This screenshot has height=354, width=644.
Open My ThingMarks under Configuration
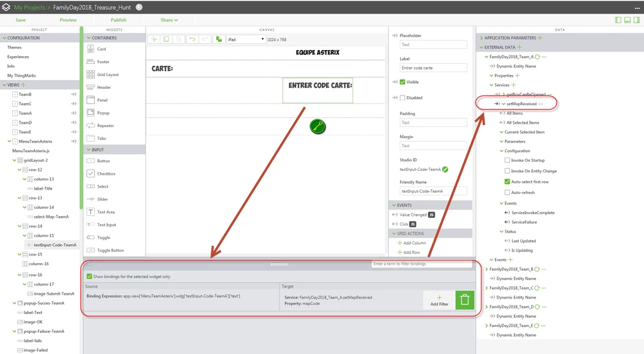coord(22,75)
